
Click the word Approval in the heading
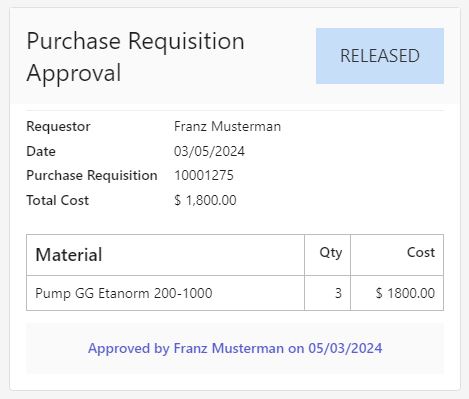point(74,74)
